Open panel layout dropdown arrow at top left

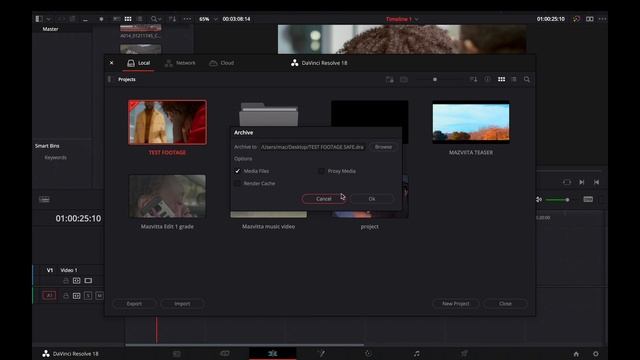click(49, 19)
